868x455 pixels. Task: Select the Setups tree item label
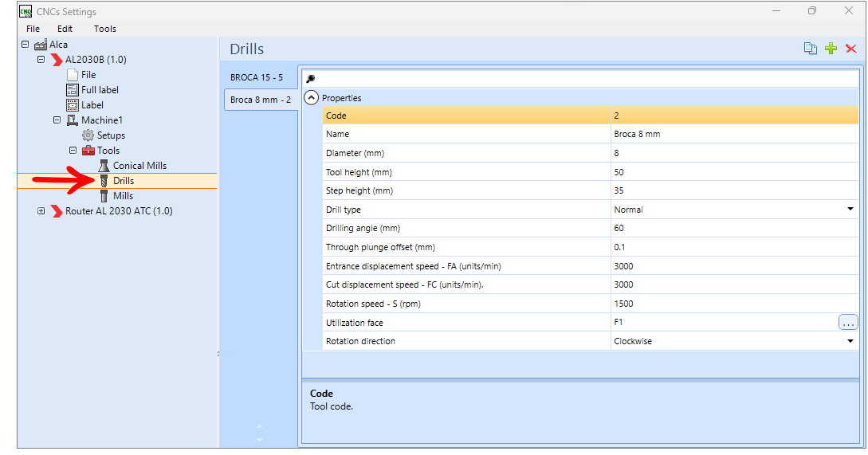tap(111, 135)
